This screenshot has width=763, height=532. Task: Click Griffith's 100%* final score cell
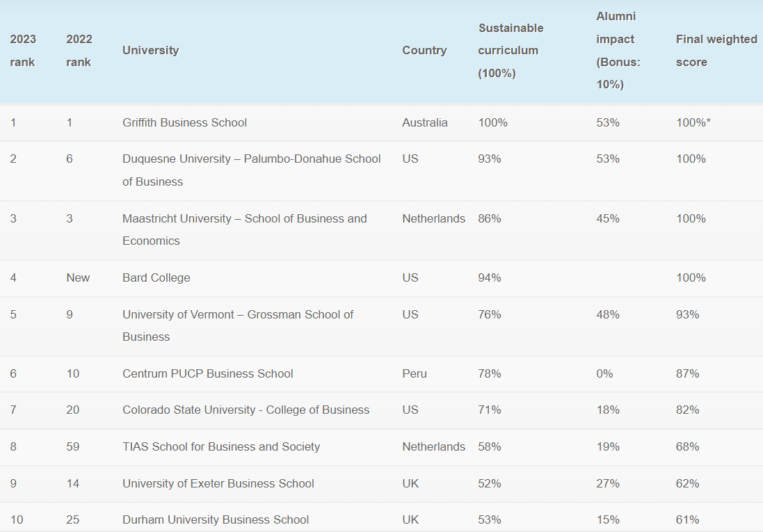[x=693, y=122]
